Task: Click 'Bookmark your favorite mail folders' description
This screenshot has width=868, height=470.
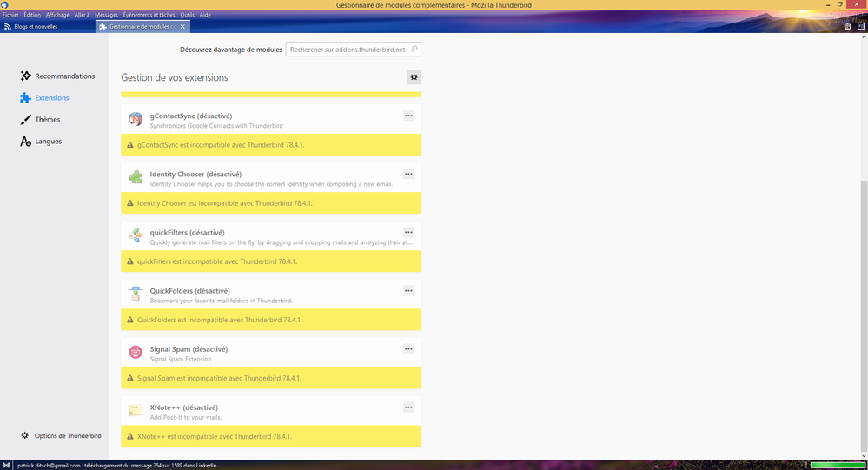Action: click(221, 301)
